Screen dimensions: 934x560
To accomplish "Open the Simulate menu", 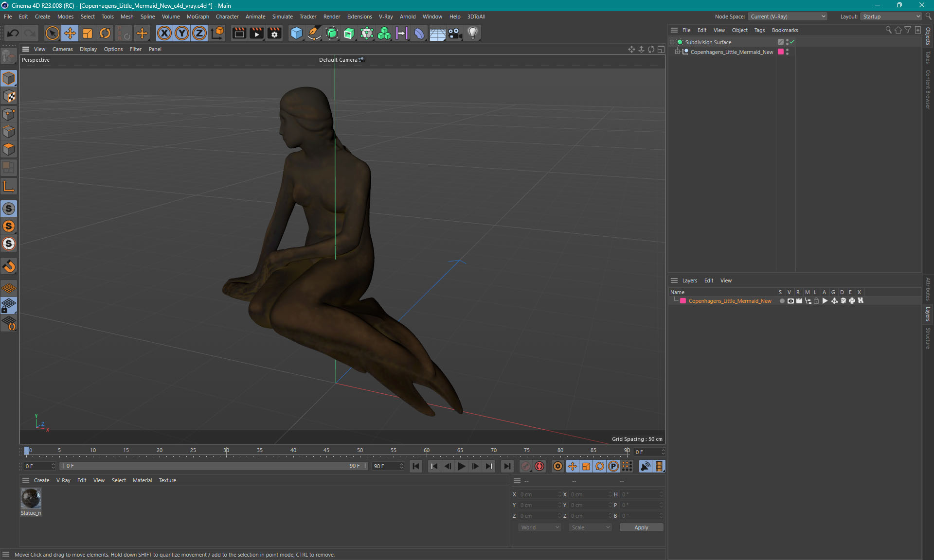I will click(x=282, y=17).
